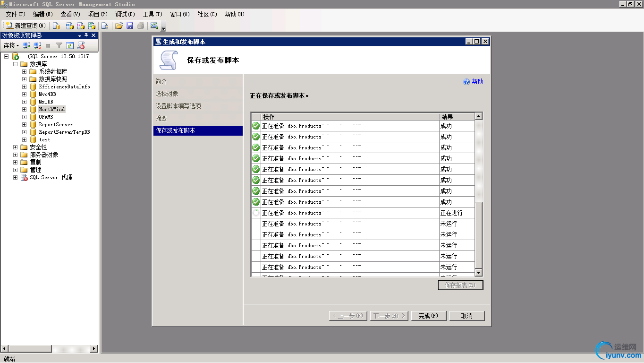Click the results list scroll-down arrow
The height and width of the screenshot is (363, 644).
[x=478, y=273]
